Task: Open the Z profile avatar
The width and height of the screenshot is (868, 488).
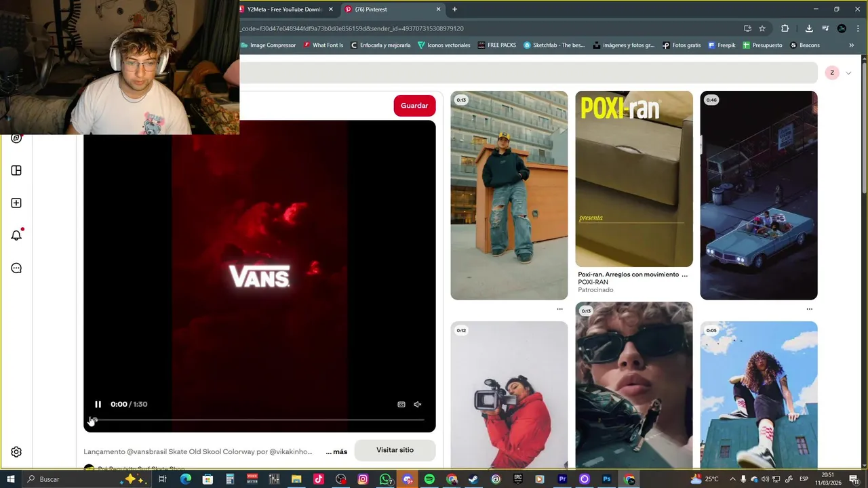Action: click(832, 73)
